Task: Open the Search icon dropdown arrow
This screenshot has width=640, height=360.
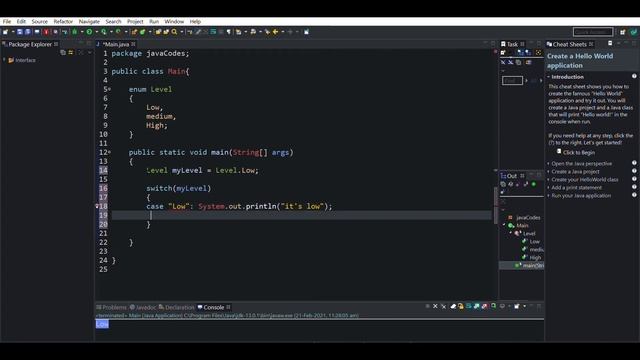Action: coord(182,31)
